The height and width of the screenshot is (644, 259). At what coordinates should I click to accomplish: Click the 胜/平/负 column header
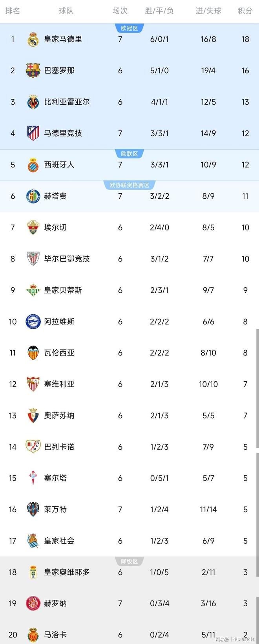(159, 11)
